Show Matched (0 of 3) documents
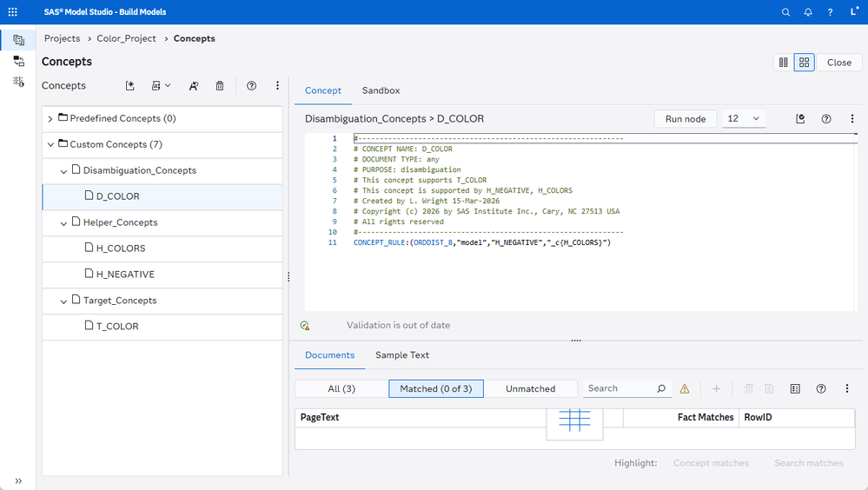Viewport: 868px width, 490px height. point(436,388)
